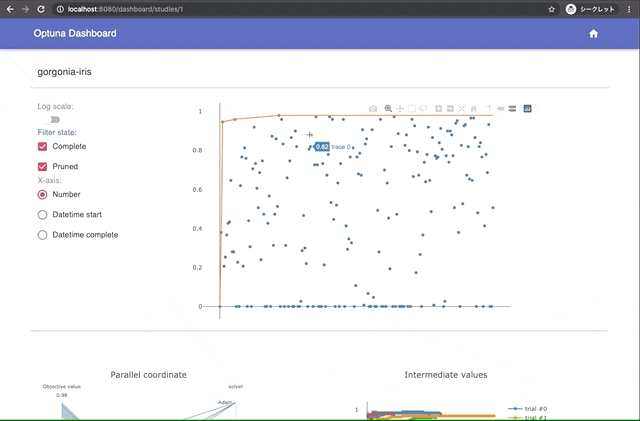Select the Zoom tool in plot modebar
The height and width of the screenshot is (421, 640).
tap(388, 109)
